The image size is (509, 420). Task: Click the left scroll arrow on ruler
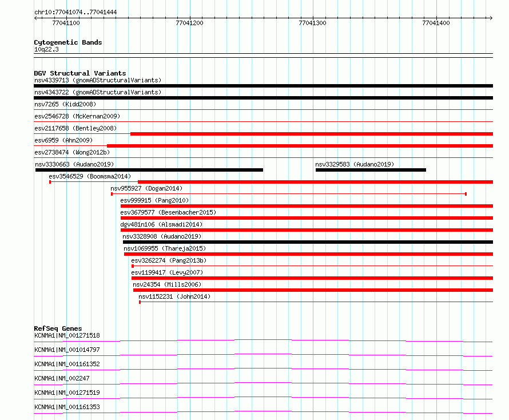(x=35, y=18)
